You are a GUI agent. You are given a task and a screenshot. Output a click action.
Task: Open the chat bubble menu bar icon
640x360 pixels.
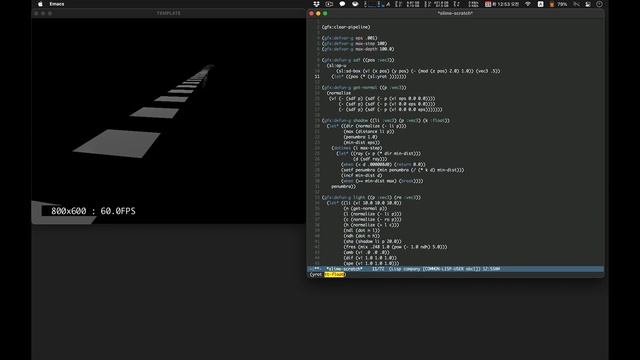click(x=342, y=4)
